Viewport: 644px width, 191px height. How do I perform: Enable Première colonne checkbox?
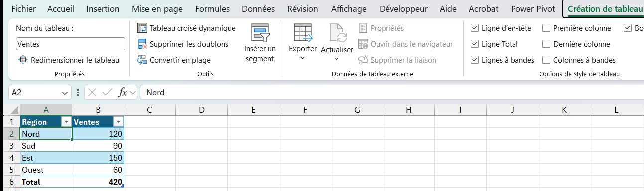tap(546, 28)
